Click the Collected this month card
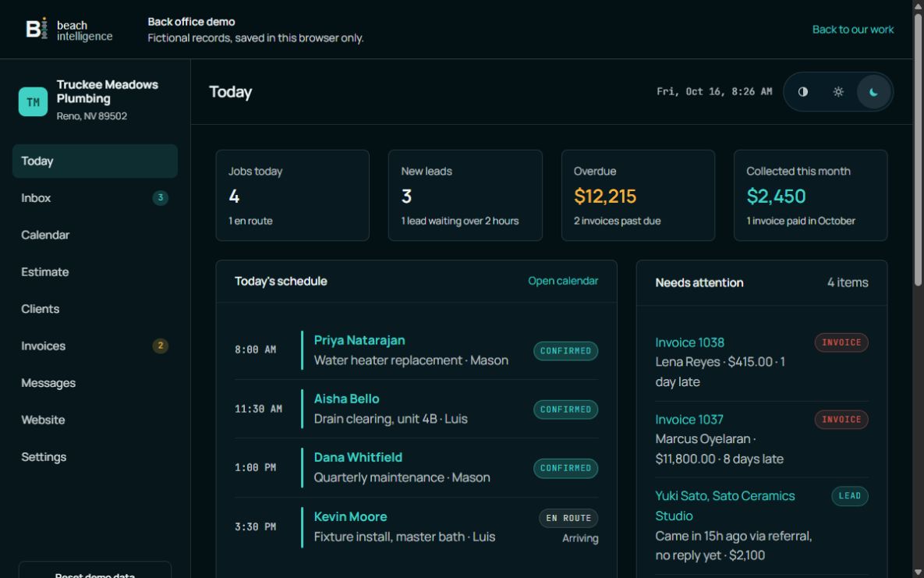This screenshot has width=924, height=578. (810, 195)
